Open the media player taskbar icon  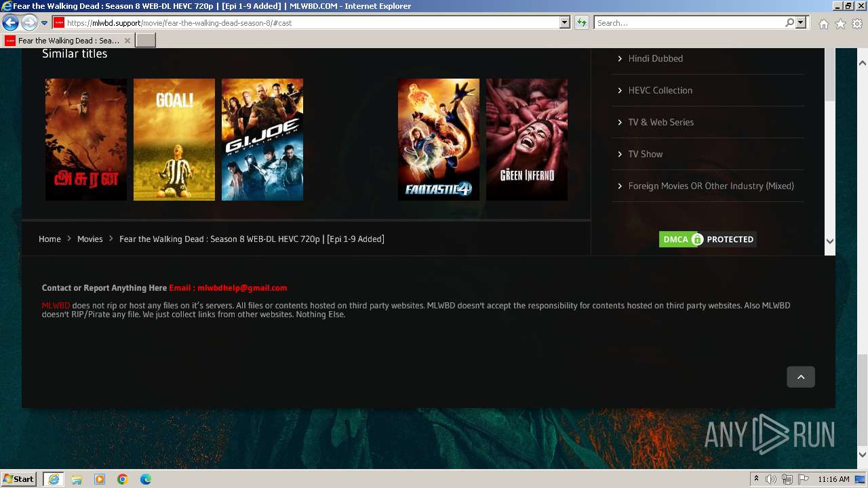pos(100,479)
